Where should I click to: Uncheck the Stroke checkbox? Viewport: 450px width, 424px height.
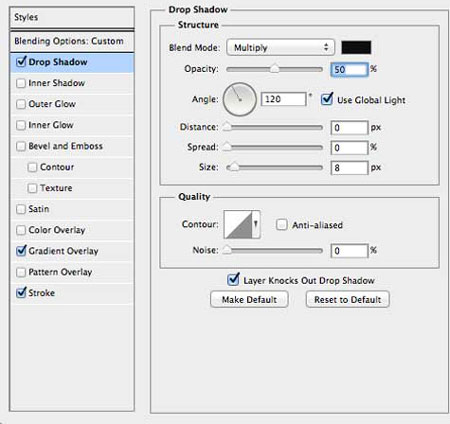click(x=21, y=293)
